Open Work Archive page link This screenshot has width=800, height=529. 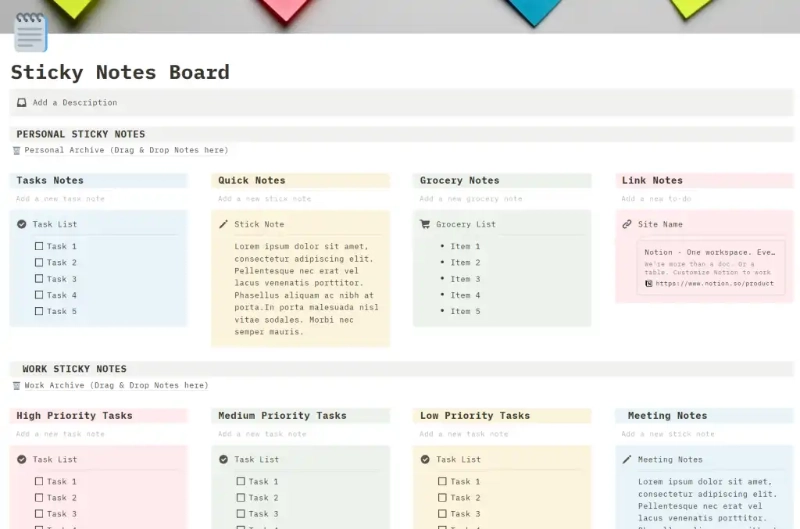116,385
